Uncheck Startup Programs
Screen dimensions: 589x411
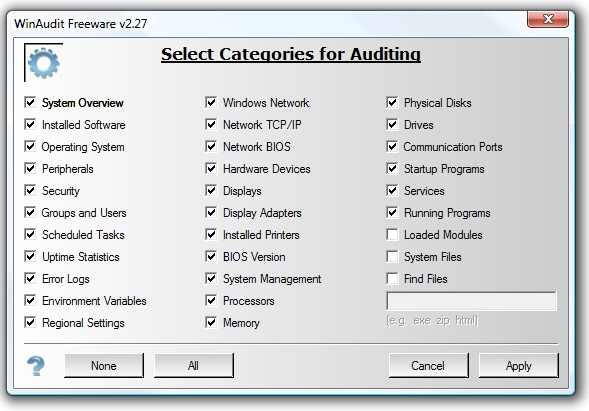click(x=392, y=168)
